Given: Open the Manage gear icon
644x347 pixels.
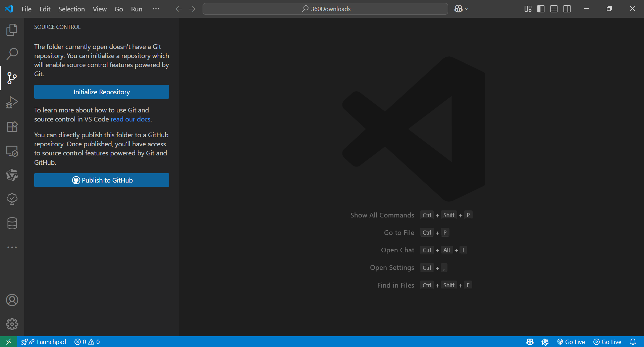Looking at the screenshot, I should click(12, 324).
